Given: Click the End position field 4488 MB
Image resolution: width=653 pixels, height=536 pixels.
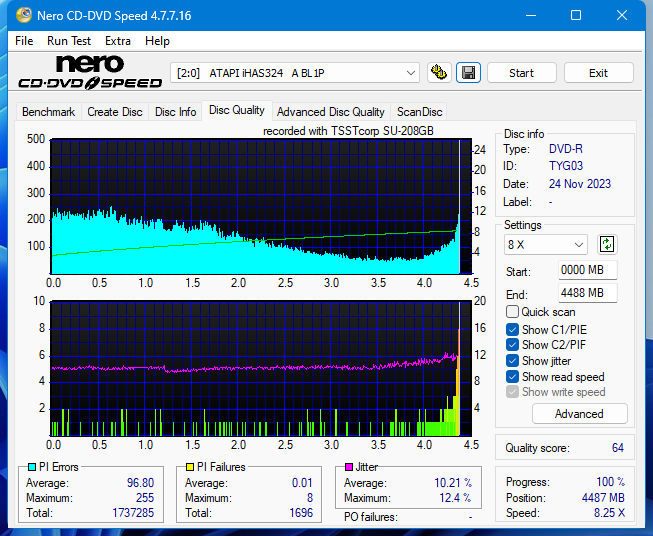Looking at the screenshot, I should 587,293.
